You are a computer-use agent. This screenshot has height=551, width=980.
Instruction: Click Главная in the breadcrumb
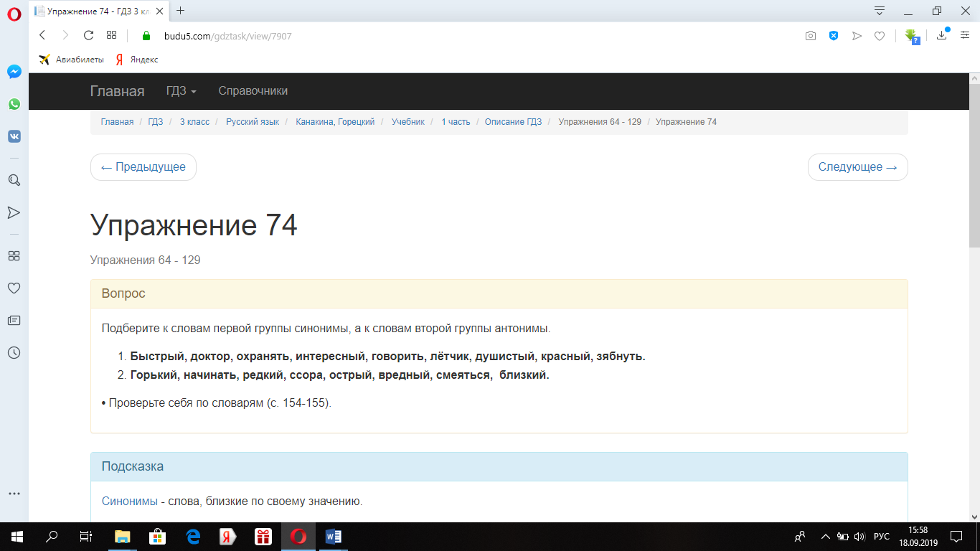(117, 122)
